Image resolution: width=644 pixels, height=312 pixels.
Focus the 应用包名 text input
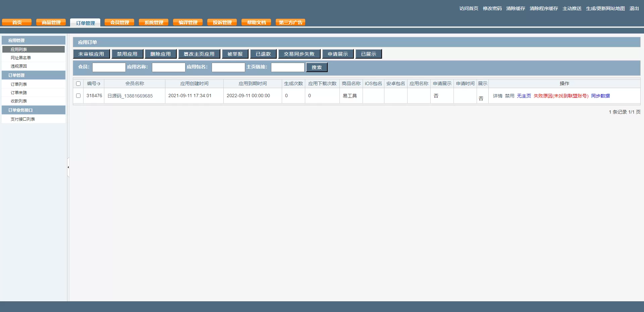pos(228,67)
